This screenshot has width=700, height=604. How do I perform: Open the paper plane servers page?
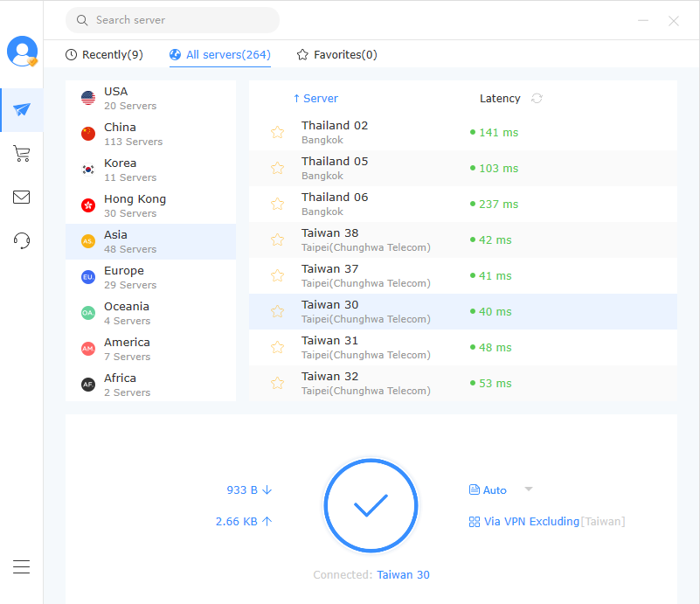tap(22, 110)
